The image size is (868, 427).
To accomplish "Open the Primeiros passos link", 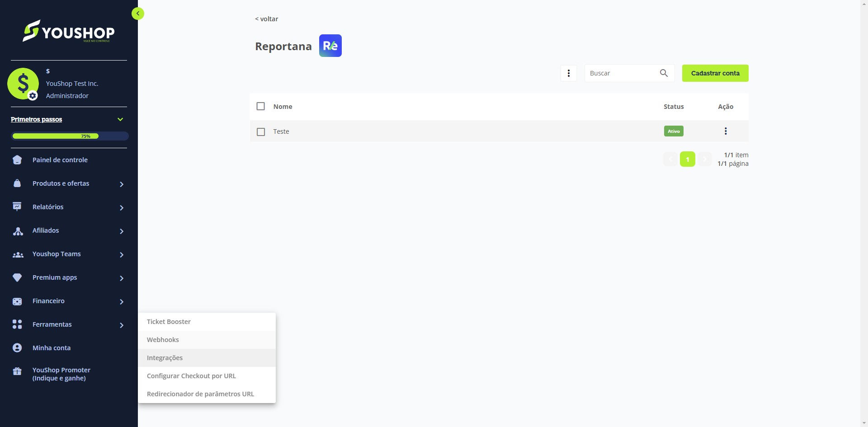I will (x=37, y=119).
